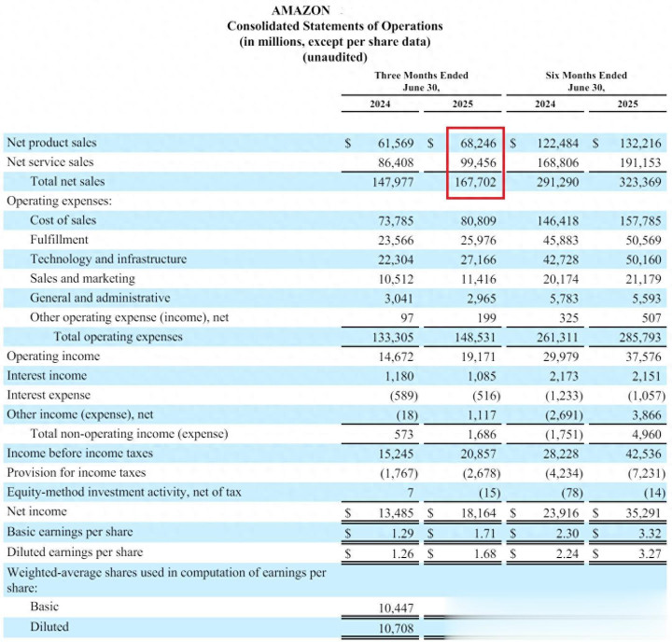Select 'Total operating expenses' row label

(x=118, y=337)
